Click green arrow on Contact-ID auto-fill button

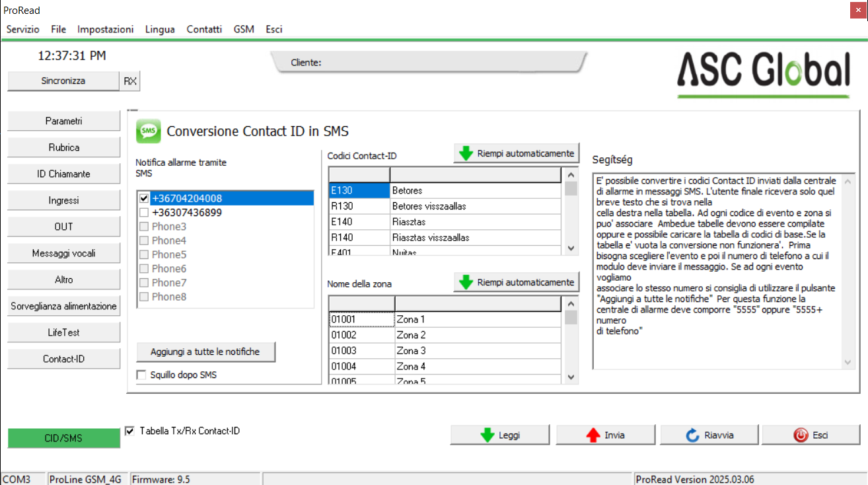click(x=467, y=153)
